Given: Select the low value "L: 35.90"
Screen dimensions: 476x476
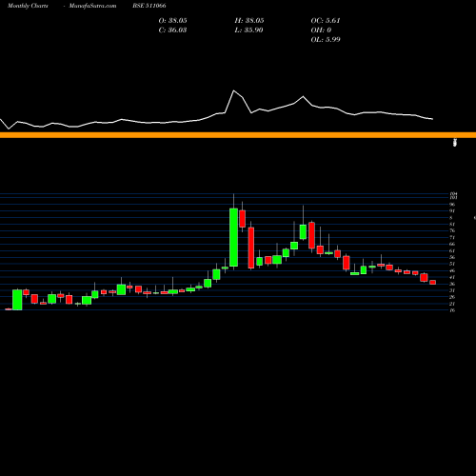Looking at the screenshot, I should click(x=248, y=30).
